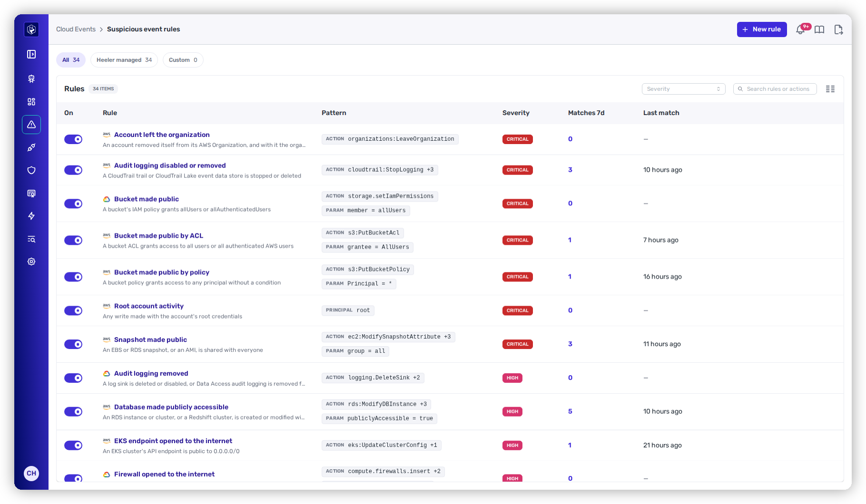This screenshot has height=504, width=866.
Task: Open the list search sidebar icon
Action: (x=31, y=239)
